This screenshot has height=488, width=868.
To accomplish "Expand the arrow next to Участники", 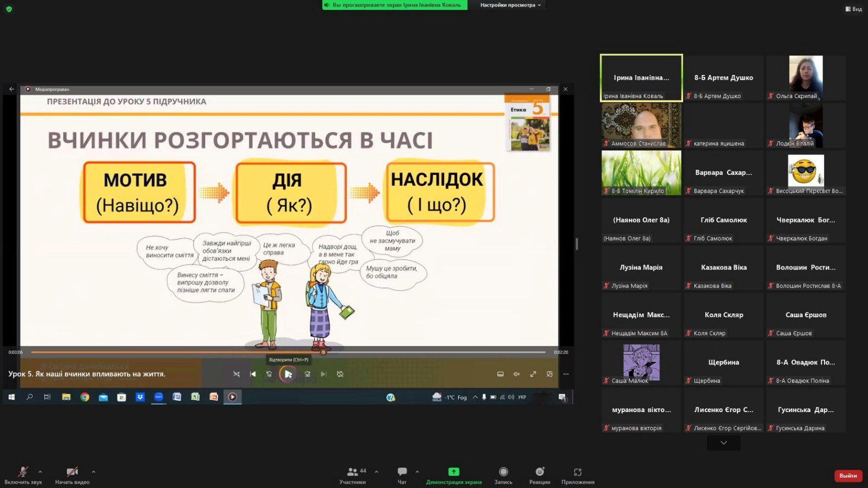I will pos(376,472).
